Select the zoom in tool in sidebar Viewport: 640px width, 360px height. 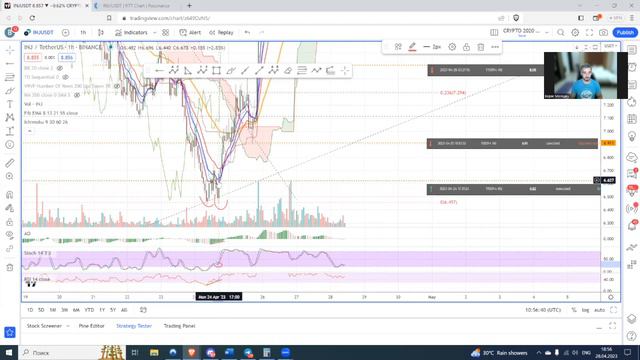click(x=10, y=176)
